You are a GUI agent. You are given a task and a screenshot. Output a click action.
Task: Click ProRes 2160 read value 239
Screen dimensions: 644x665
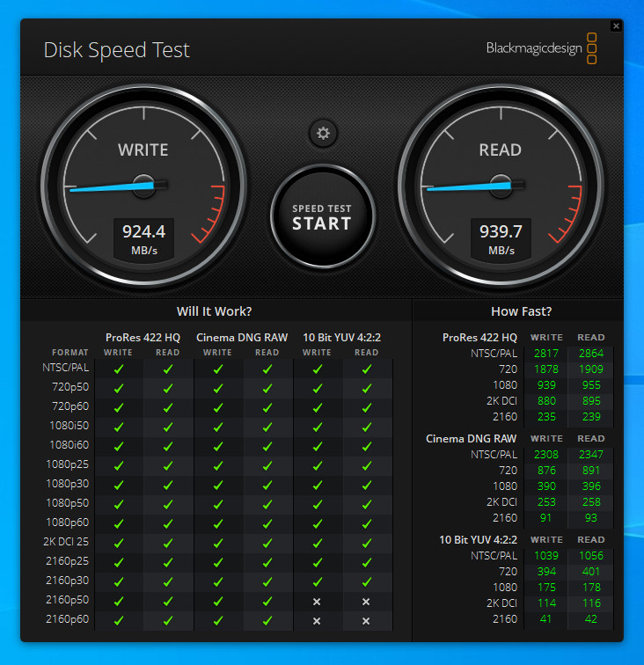coord(591,416)
